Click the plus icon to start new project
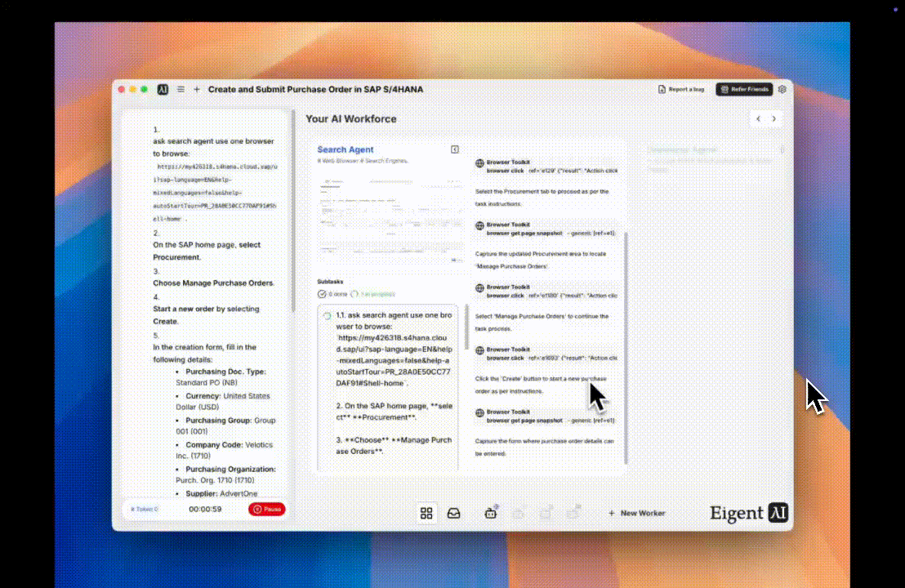The image size is (905, 588). click(x=197, y=90)
